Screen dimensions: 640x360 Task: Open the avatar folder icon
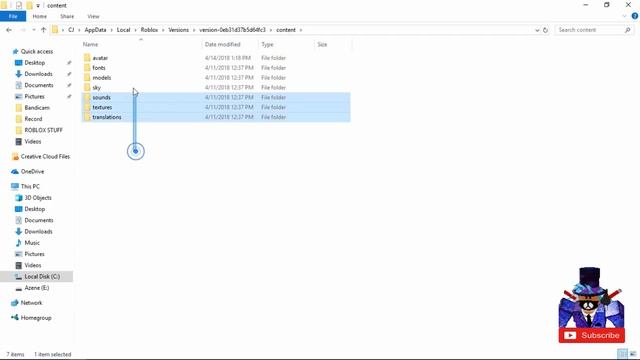pos(87,58)
